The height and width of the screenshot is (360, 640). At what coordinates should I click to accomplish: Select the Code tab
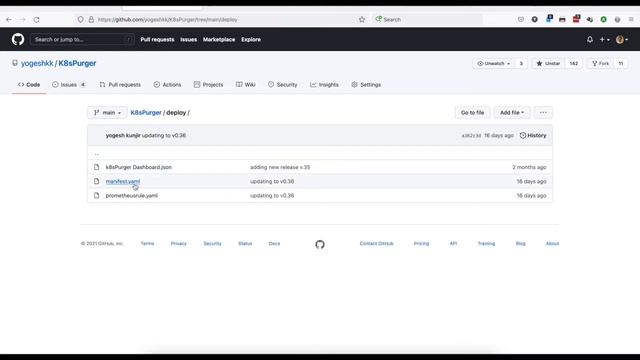point(29,85)
